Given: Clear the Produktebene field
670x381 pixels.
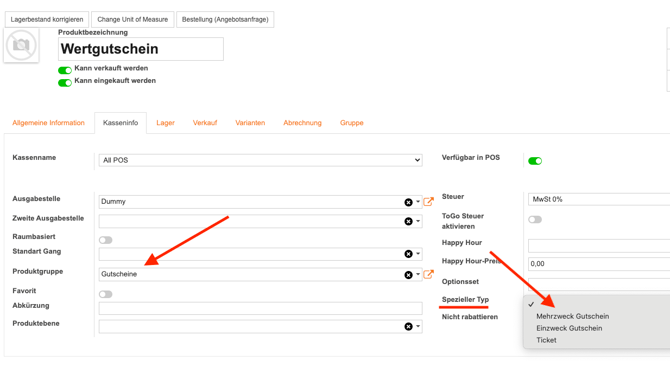Looking at the screenshot, I should click(408, 327).
